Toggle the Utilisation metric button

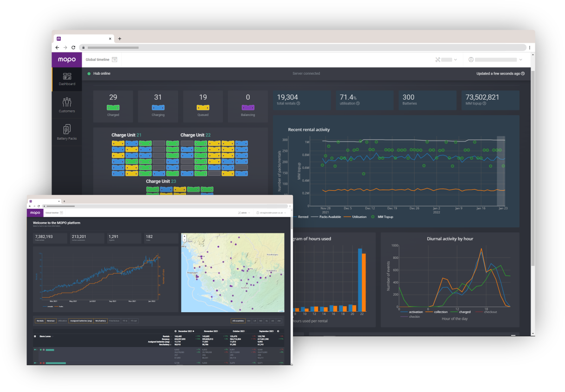pyautogui.click(x=62, y=321)
